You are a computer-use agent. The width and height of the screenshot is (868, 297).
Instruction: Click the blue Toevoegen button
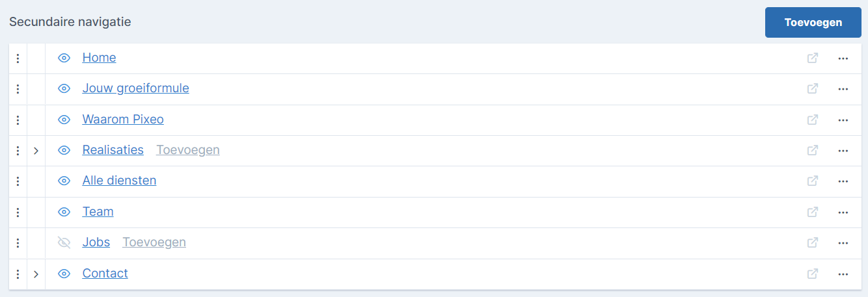(813, 23)
